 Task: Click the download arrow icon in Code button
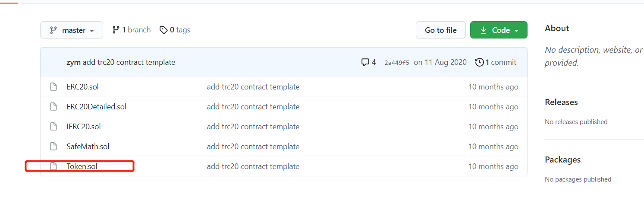coord(484,30)
